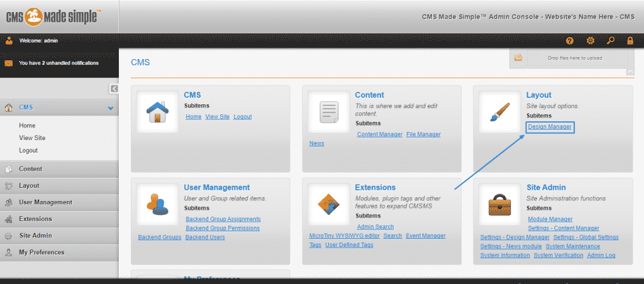644x284 pixels.
Task: Open Event Manager link
Action: 426,236
